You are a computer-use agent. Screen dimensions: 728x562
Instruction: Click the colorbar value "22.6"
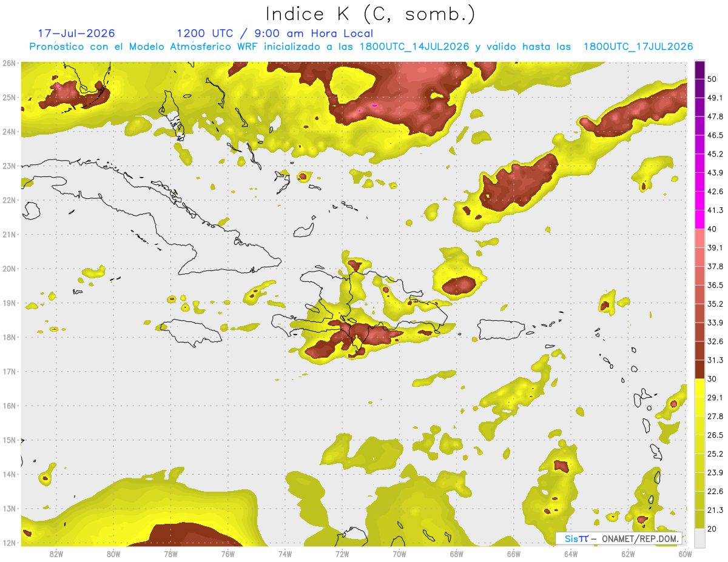click(x=715, y=492)
